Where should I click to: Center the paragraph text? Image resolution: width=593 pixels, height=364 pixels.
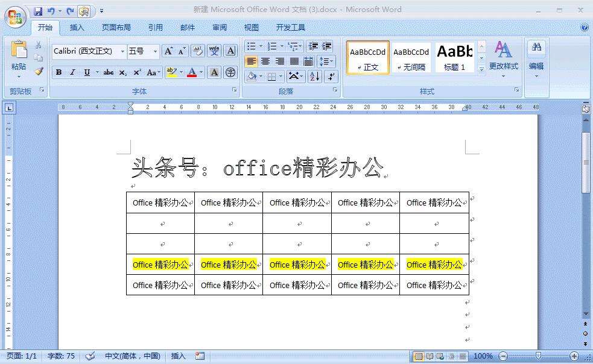click(265, 61)
